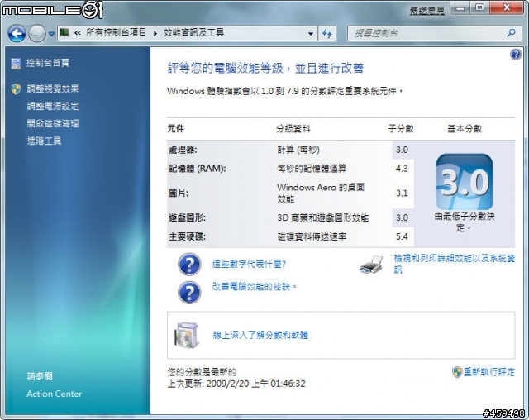The height and width of the screenshot is (420, 529).
Task: Open the recent pages dropdown arrow
Action: point(51,34)
